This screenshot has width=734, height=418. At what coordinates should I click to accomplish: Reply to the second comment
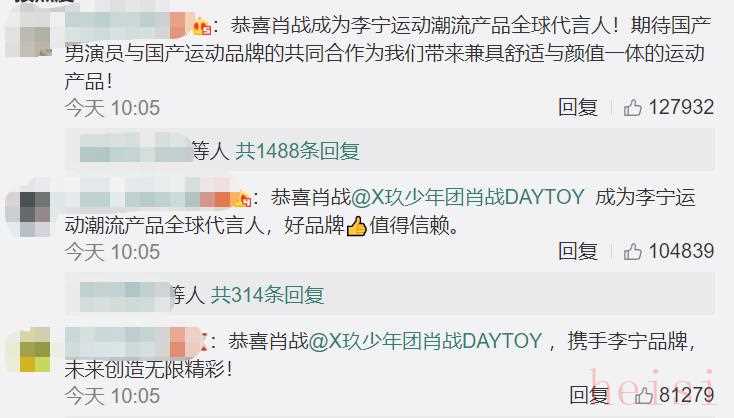(x=578, y=252)
